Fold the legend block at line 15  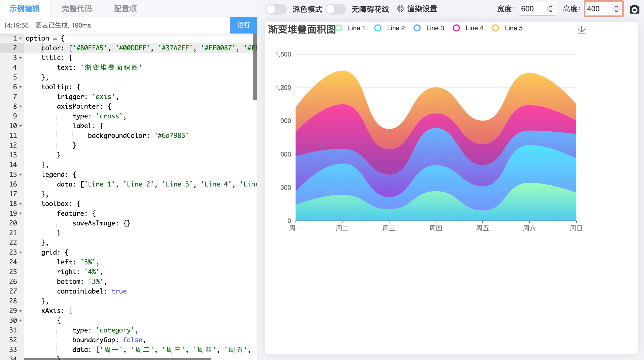click(21, 175)
